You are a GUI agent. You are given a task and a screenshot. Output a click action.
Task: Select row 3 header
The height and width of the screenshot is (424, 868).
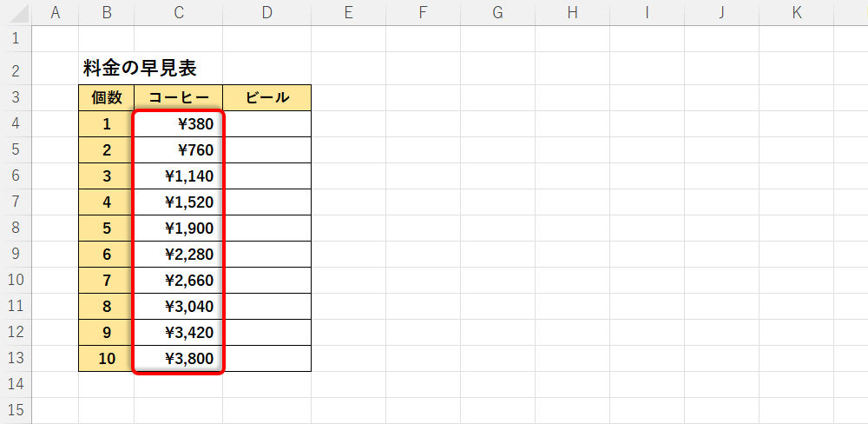point(16,97)
